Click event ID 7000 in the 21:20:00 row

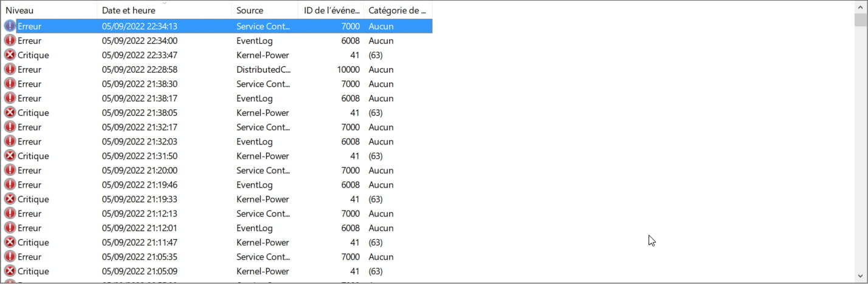350,170
